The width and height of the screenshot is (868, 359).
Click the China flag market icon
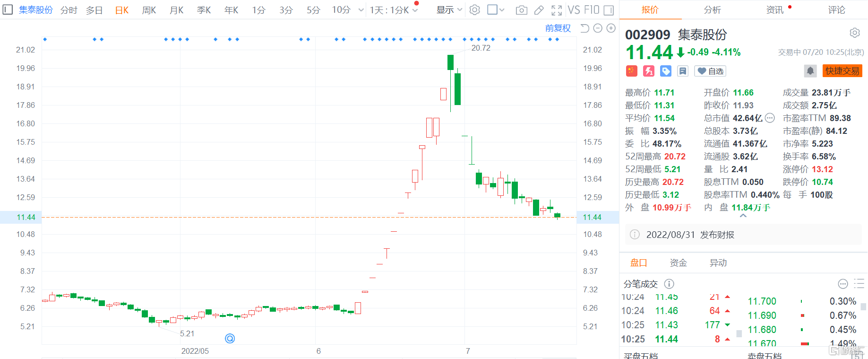[632, 71]
